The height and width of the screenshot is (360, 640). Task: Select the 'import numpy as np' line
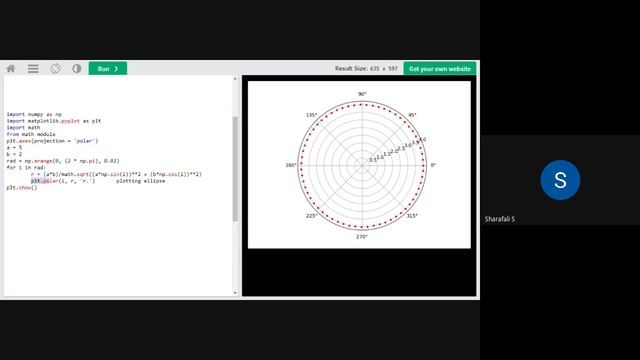pos(34,114)
